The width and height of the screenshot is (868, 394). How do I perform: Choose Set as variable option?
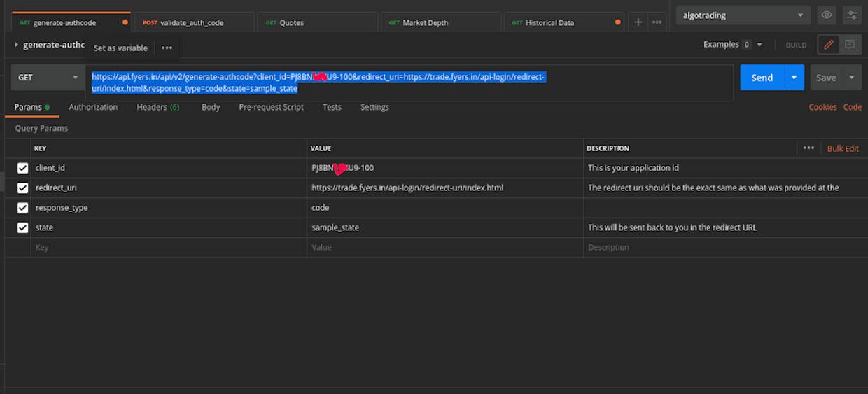click(120, 48)
